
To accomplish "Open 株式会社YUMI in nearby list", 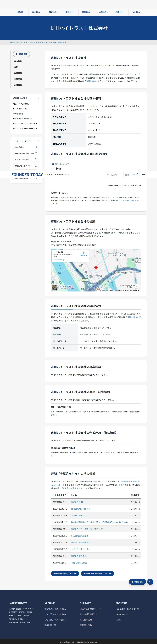I will tap(77, 502).
